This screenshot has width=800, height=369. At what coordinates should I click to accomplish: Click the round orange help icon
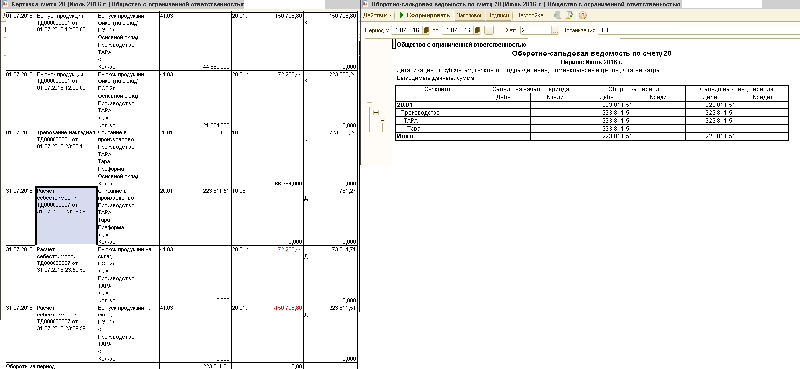click(583, 15)
